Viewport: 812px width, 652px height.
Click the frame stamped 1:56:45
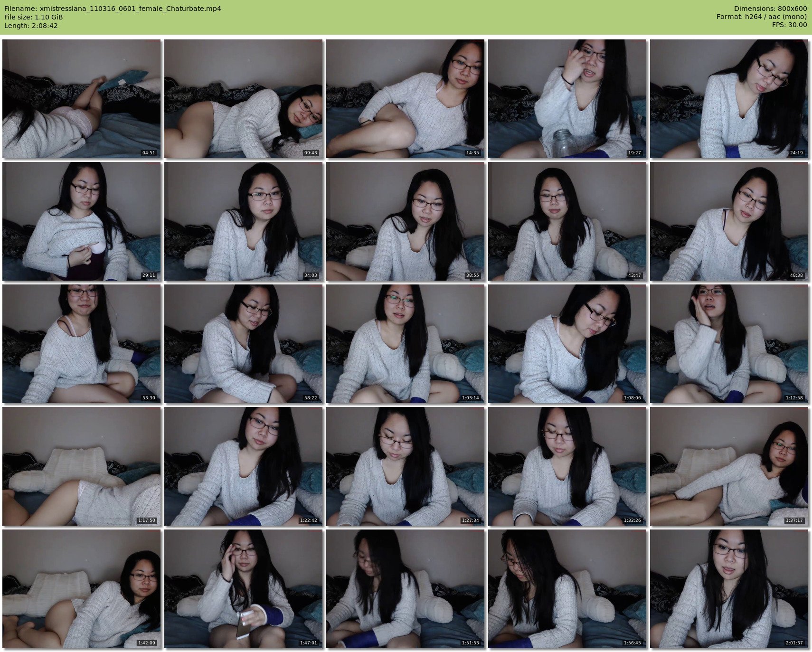tap(567, 589)
